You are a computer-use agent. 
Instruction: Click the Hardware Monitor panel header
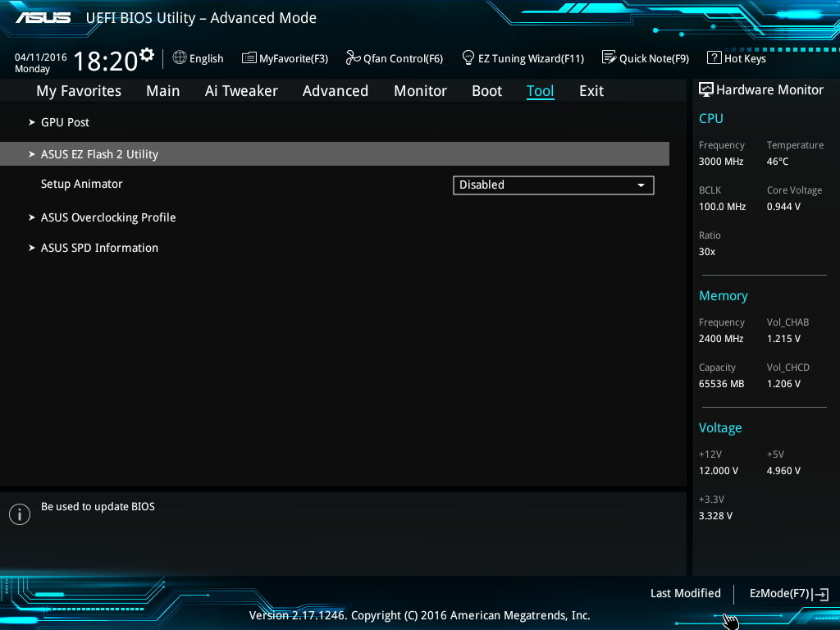pyautogui.click(x=760, y=90)
